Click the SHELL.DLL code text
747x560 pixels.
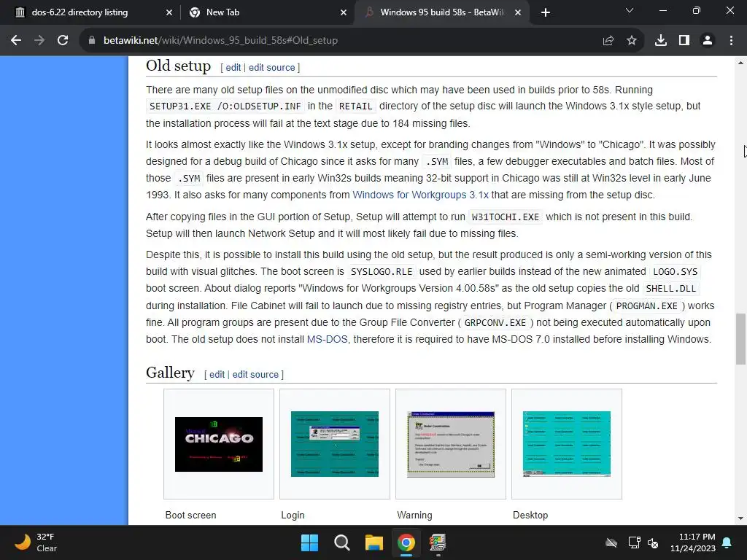coord(671,289)
